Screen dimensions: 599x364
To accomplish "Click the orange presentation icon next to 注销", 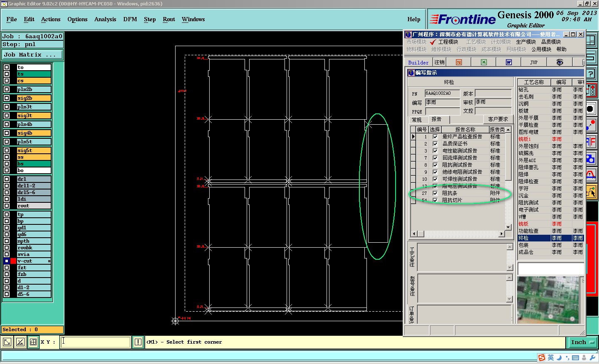I will coord(459,62).
